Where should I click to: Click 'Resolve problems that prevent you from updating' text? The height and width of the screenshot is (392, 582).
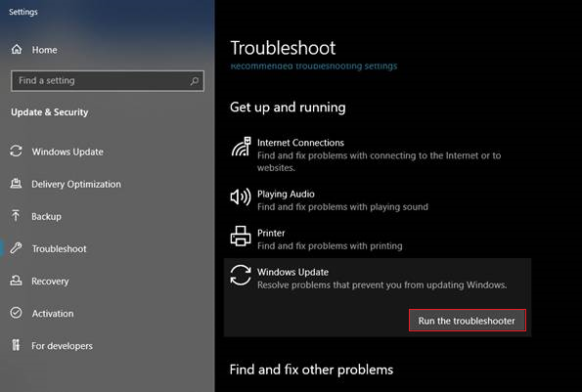[381, 284]
